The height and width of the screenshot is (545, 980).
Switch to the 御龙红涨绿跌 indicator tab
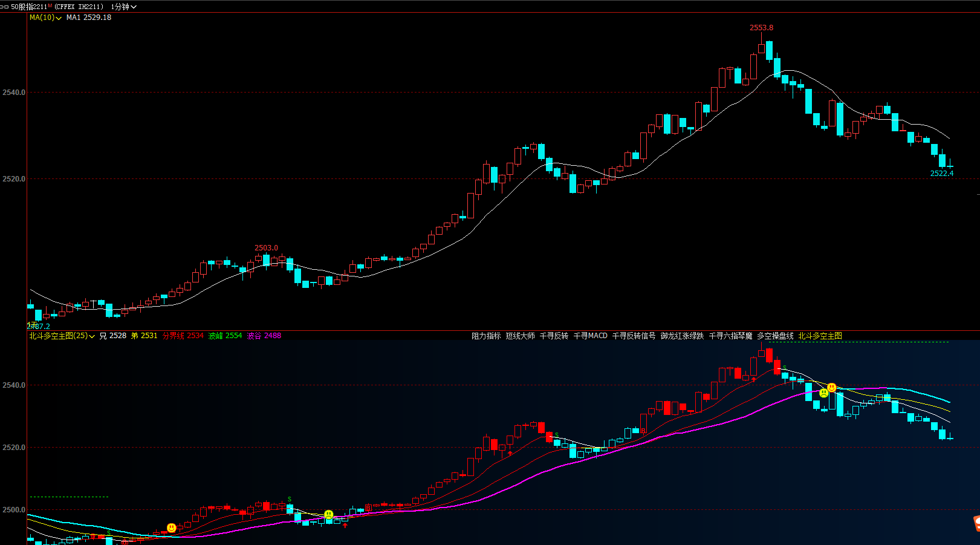point(682,336)
